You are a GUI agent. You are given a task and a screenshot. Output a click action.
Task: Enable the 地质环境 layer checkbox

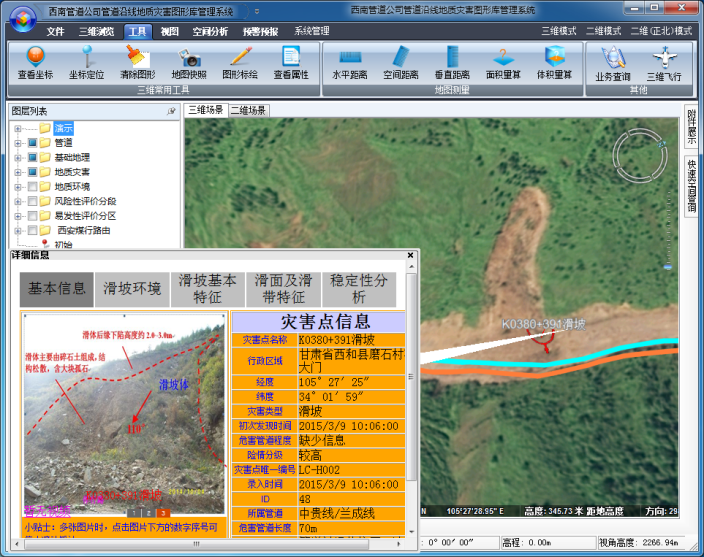[32, 187]
